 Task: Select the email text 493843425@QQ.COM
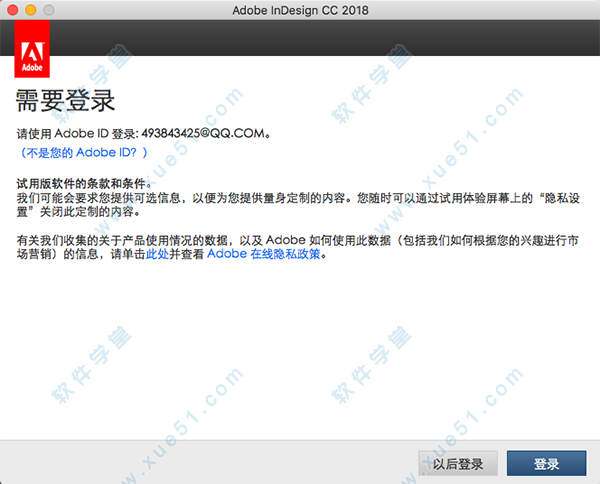[203, 133]
